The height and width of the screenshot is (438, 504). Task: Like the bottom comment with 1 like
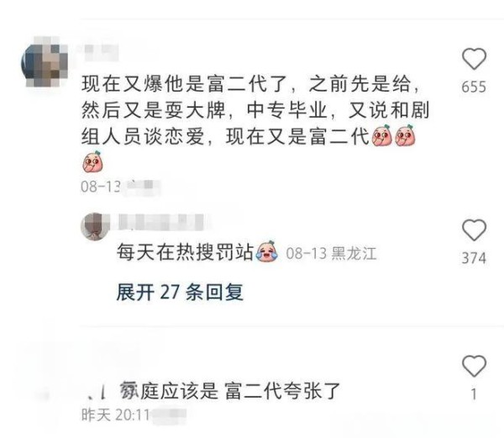click(x=474, y=366)
